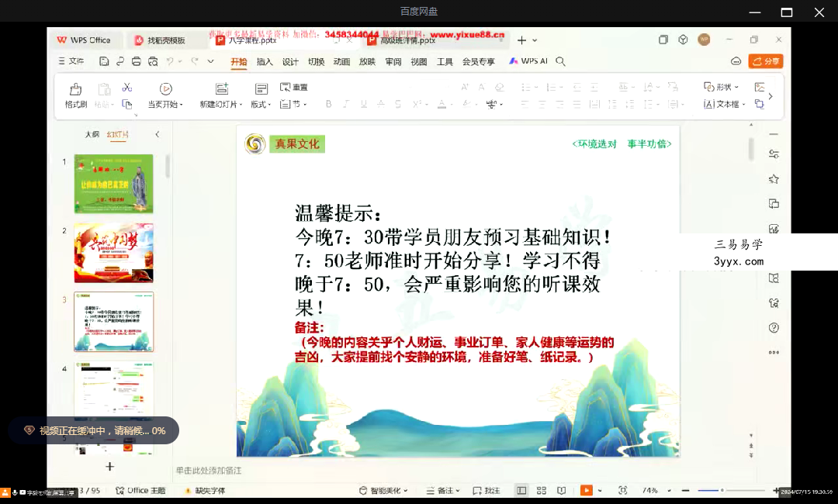Select slide 1 thumbnail
This screenshot has height=504, width=838.
[x=113, y=184]
